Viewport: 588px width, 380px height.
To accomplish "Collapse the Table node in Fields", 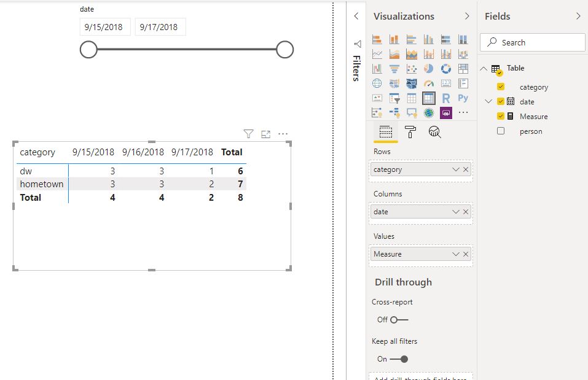I will point(484,69).
